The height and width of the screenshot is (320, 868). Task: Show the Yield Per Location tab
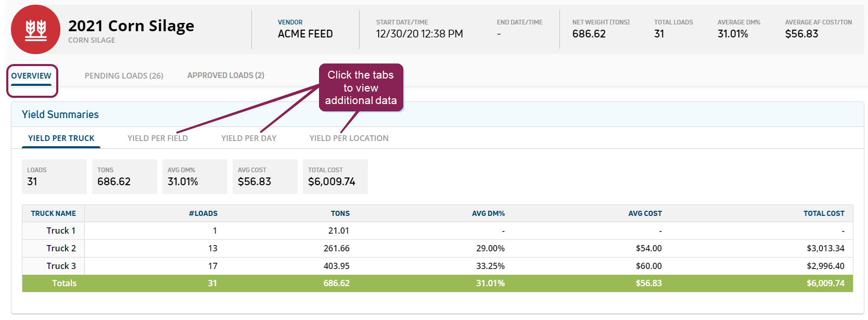[349, 138]
